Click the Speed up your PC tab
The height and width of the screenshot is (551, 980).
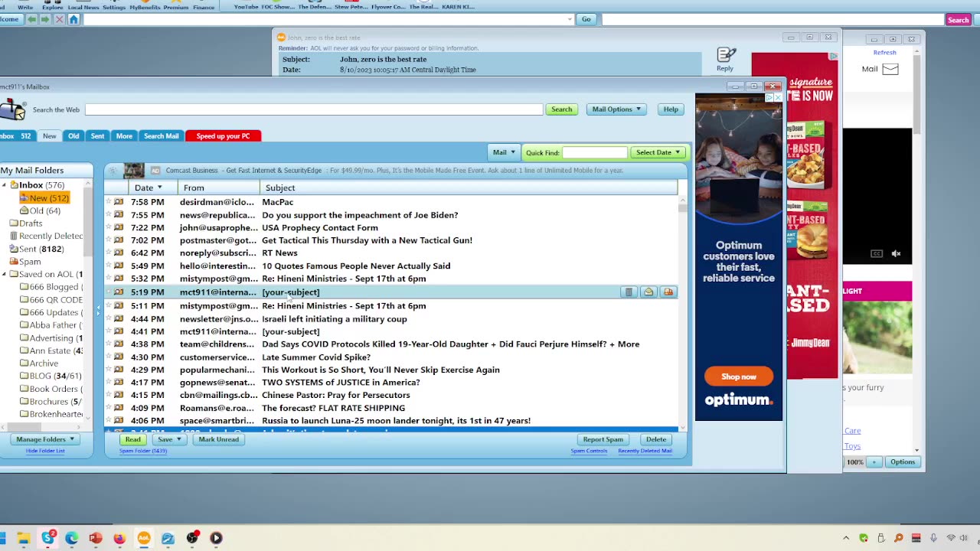[x=223, y=136]
